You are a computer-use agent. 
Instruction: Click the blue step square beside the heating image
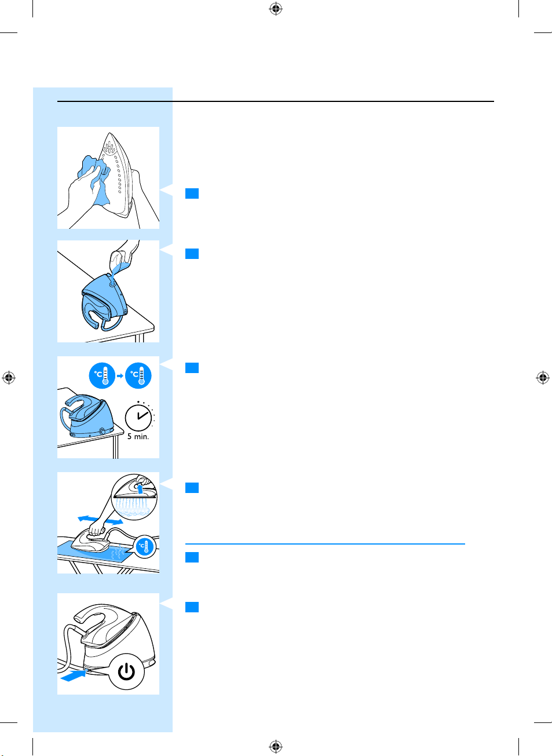(192, 368)
